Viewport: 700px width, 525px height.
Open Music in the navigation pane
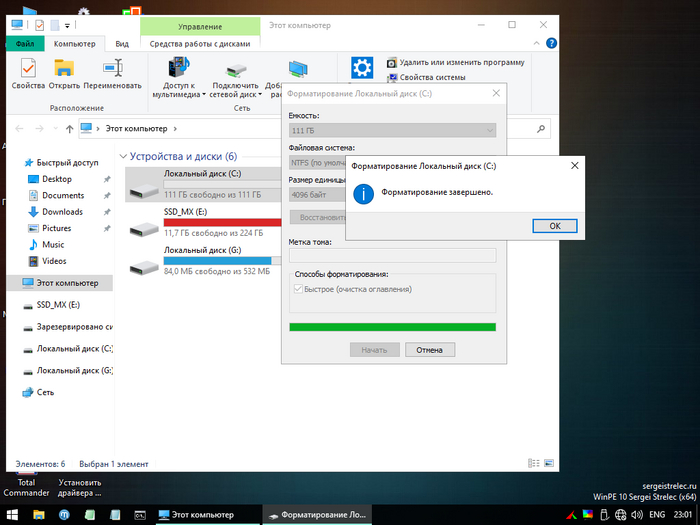(x=53, y=245)
